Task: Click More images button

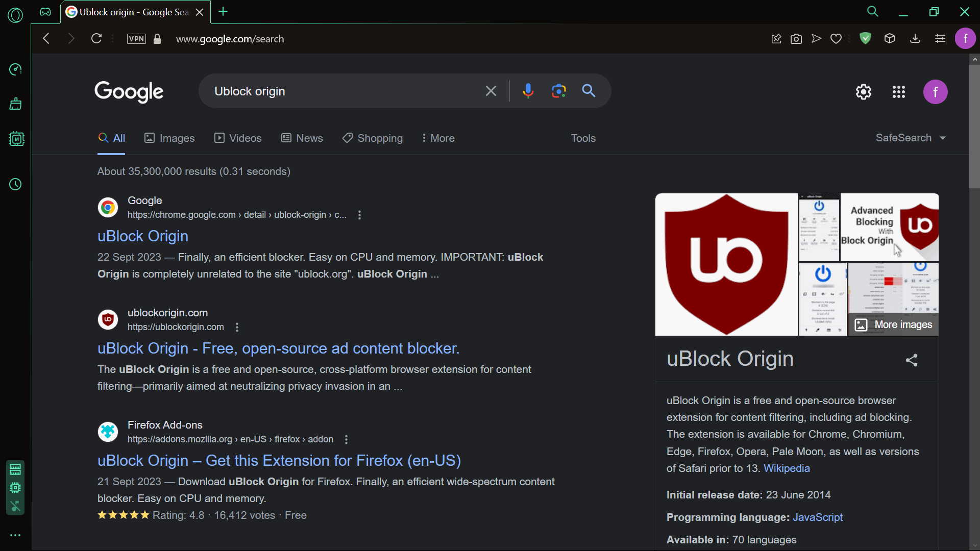Action: (893, 325)
